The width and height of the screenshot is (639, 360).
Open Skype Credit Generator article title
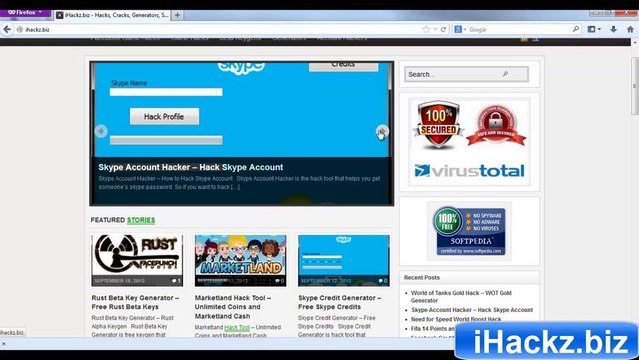tap(339, 302)
